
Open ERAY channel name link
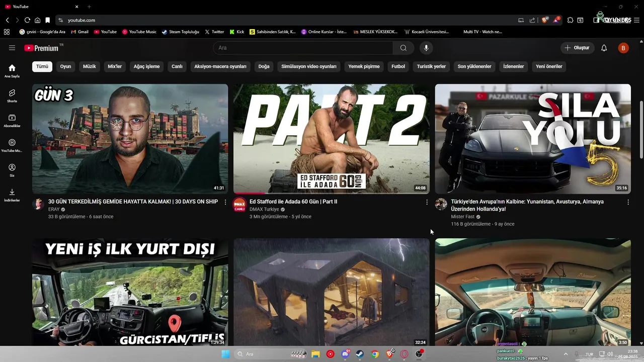click(54, 209)
